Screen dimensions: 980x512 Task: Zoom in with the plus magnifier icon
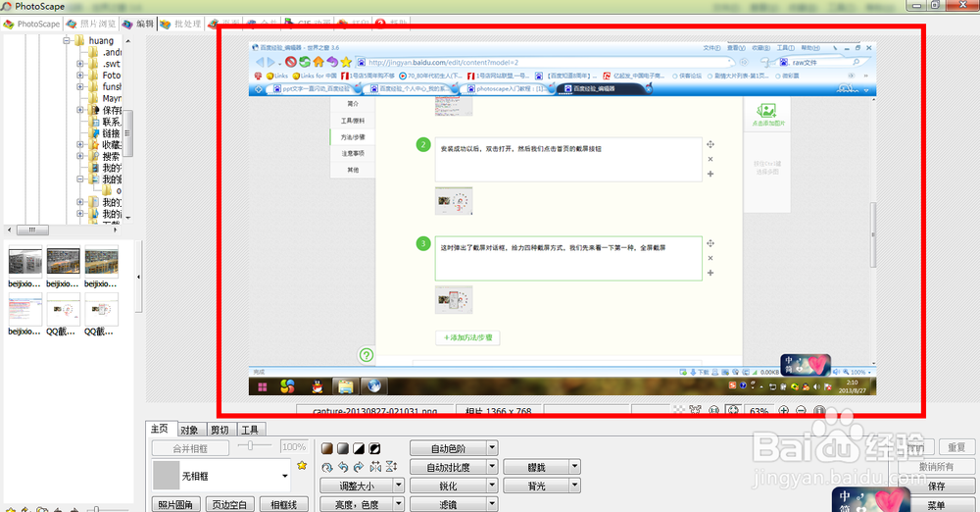click(x=783, y=411)
